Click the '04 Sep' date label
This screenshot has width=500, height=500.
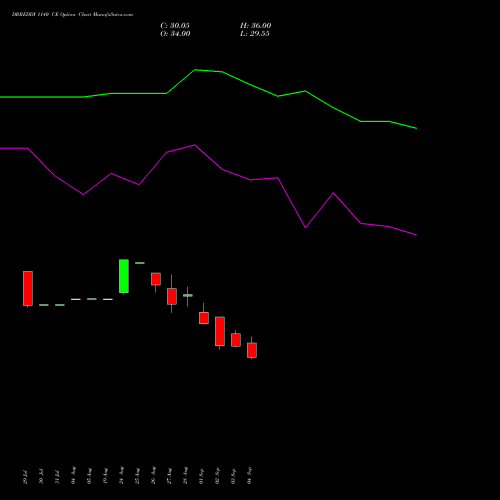(249, 476)
